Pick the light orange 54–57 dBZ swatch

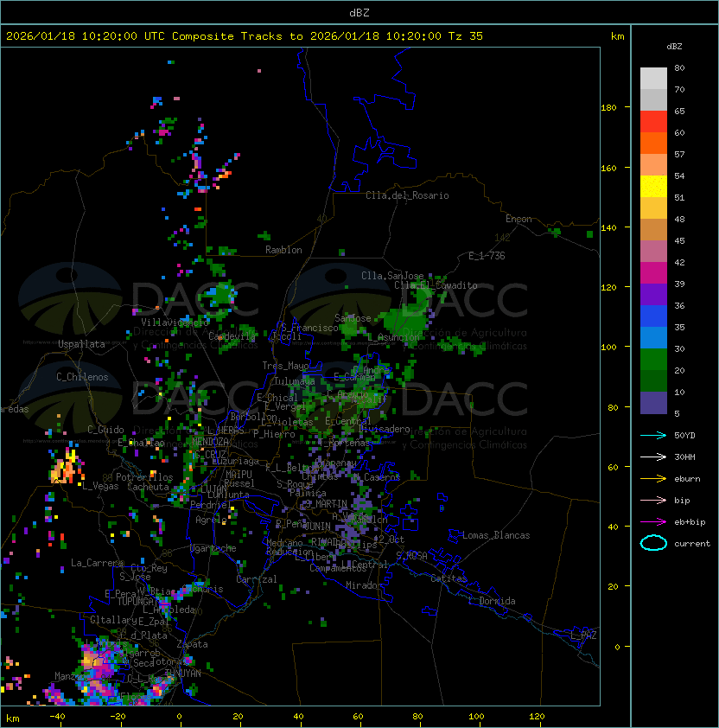click(653, 165)
